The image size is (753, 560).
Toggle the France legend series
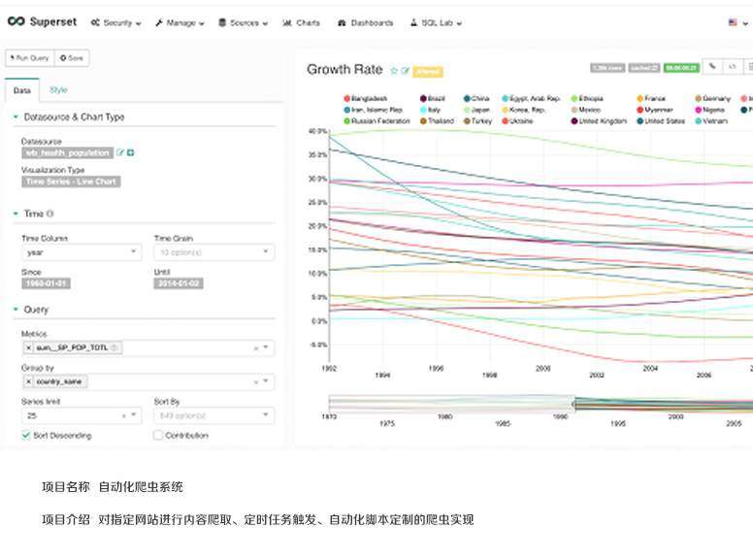tap(651, 98)
